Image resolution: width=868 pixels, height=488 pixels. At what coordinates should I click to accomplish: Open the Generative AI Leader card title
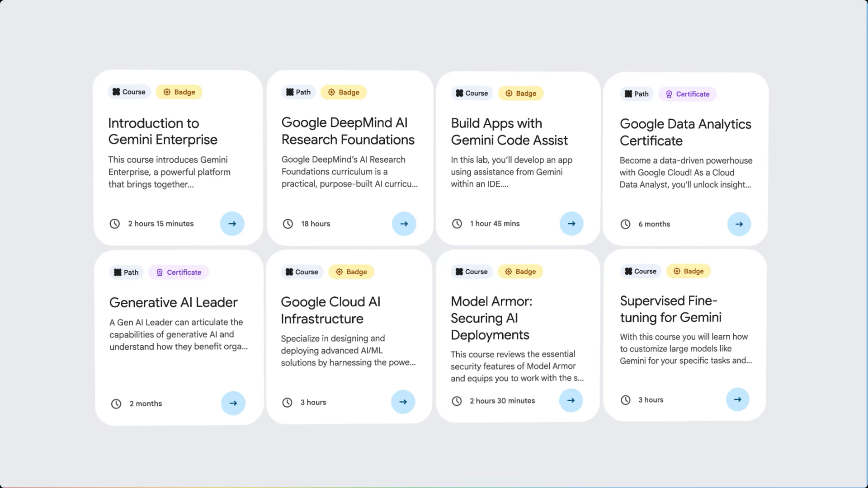click(173, 302)
